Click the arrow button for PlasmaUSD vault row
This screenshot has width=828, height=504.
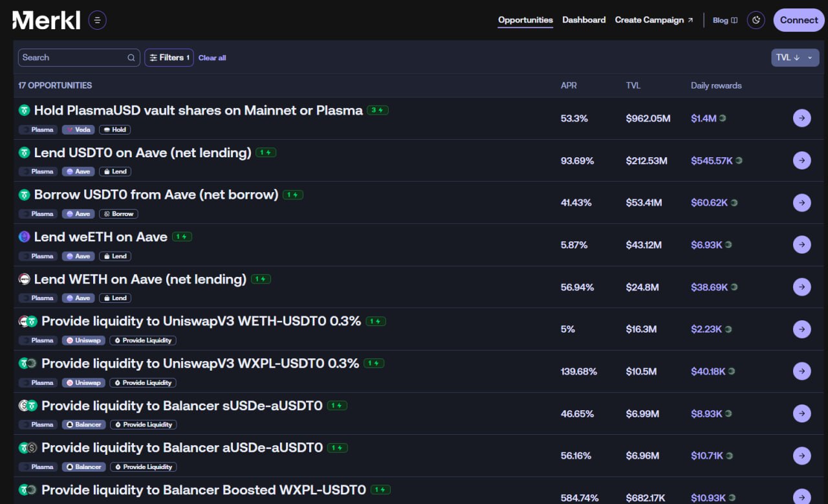[801, 118]
